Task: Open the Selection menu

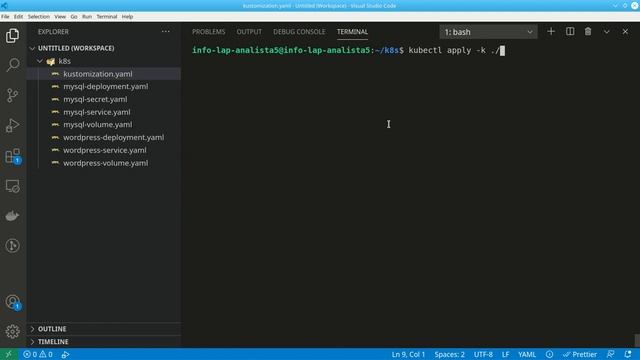Action: (x=39, y=17)
